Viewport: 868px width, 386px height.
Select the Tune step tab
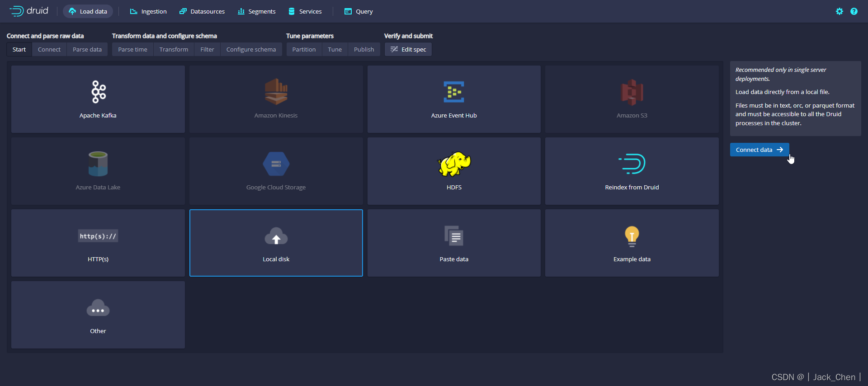335,49
